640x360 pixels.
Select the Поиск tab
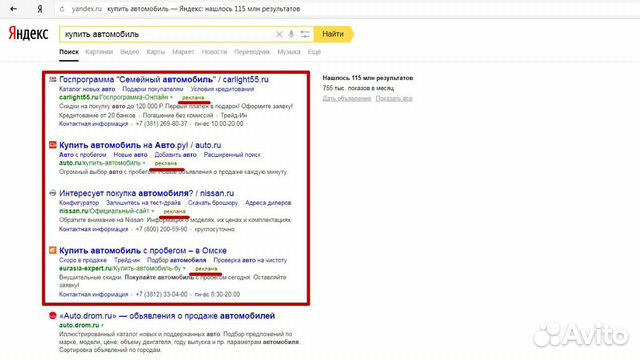(69, 52)
